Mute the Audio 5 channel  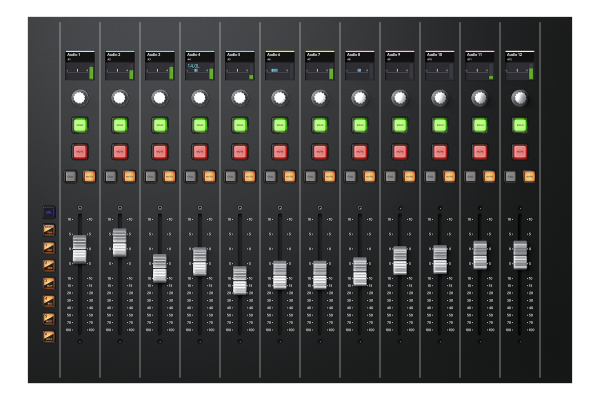coord(240,152)
